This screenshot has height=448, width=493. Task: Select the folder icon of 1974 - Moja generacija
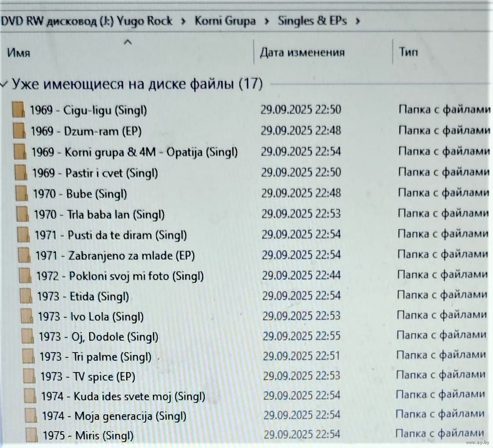31,416
